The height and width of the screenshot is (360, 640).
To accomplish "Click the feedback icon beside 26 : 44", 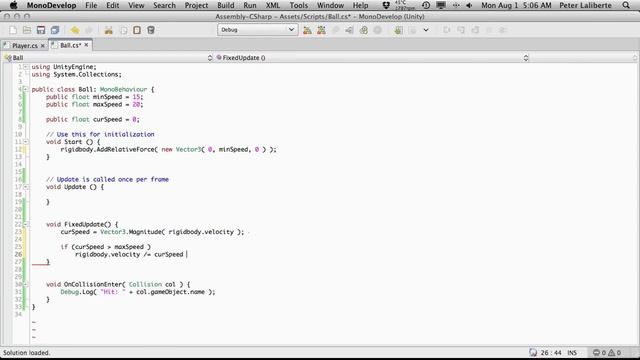I will [x=533, y=353].
